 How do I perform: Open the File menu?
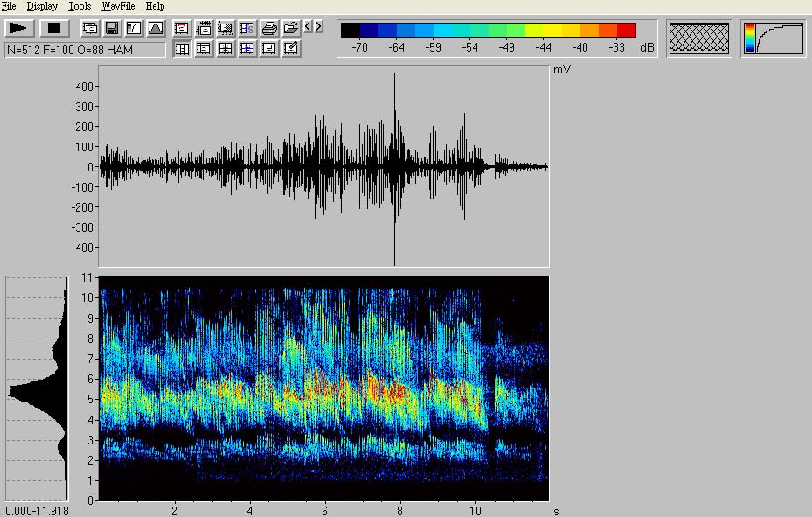click(x=9, y=6)
